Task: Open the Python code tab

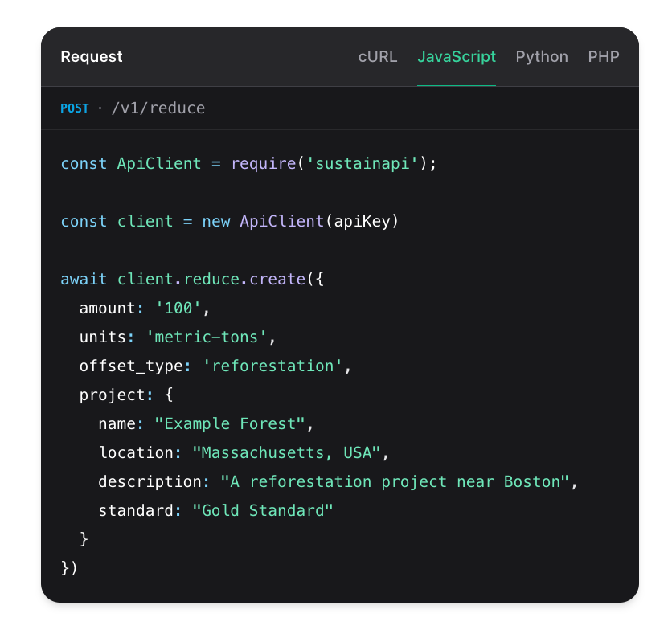Action: pyautogui.click(x=541, y=57)
